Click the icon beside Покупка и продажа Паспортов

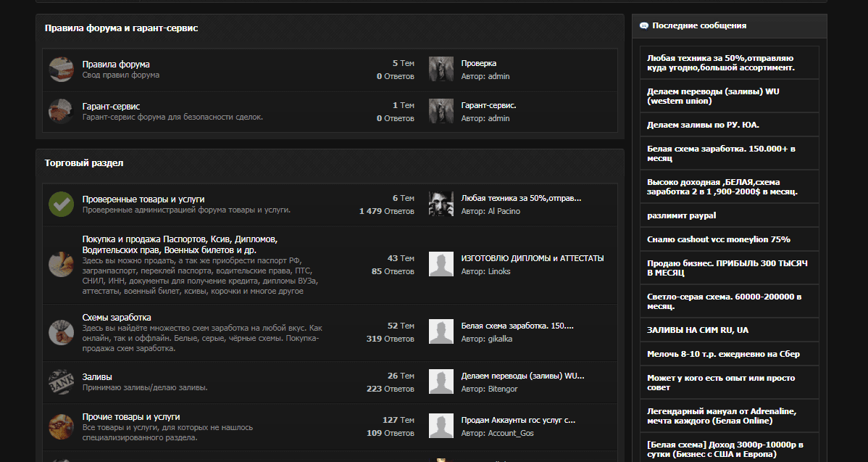click(x=61, y=265)
